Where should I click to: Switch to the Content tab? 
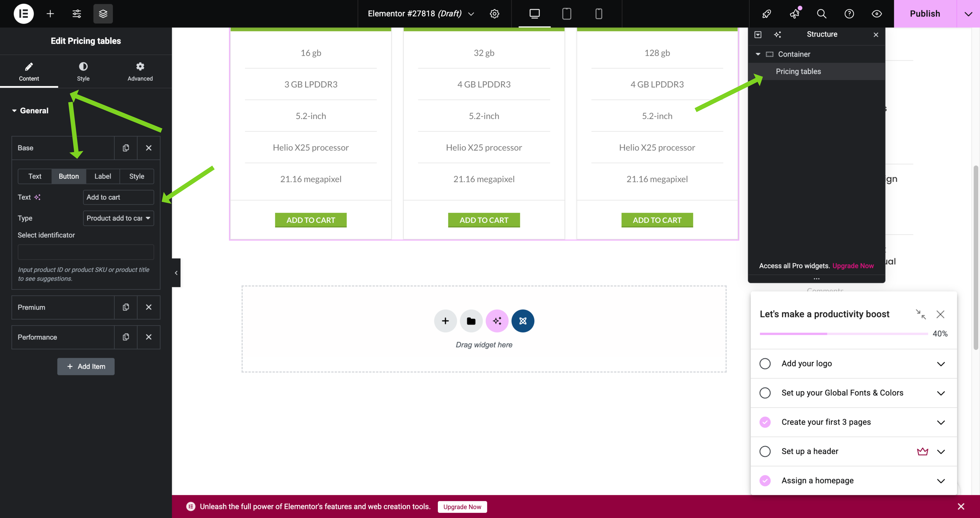pos(29,72)
